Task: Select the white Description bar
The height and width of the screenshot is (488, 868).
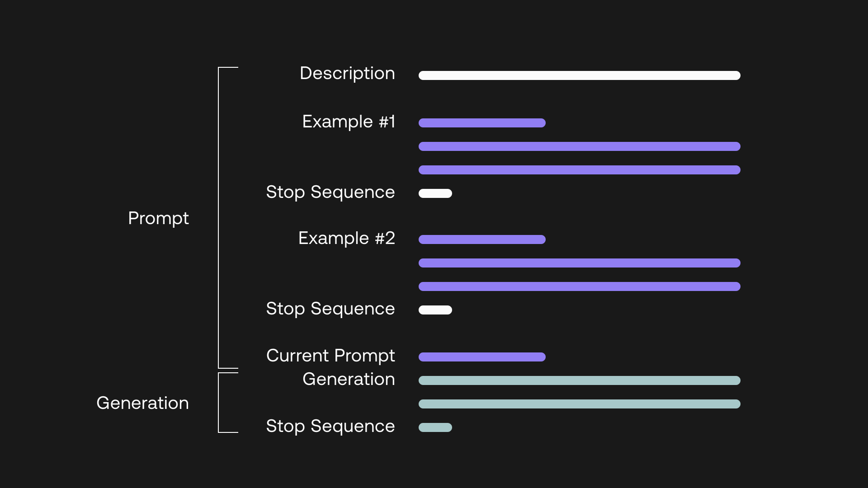Action: 579,75
